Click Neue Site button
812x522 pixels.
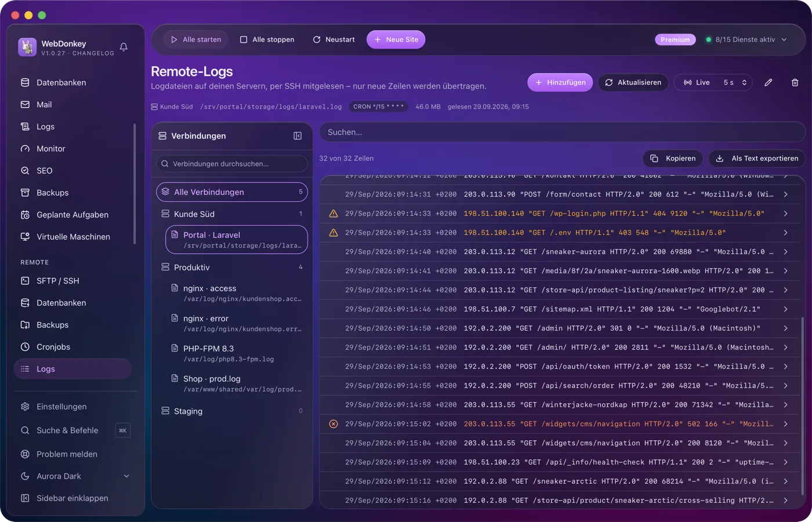396,39
